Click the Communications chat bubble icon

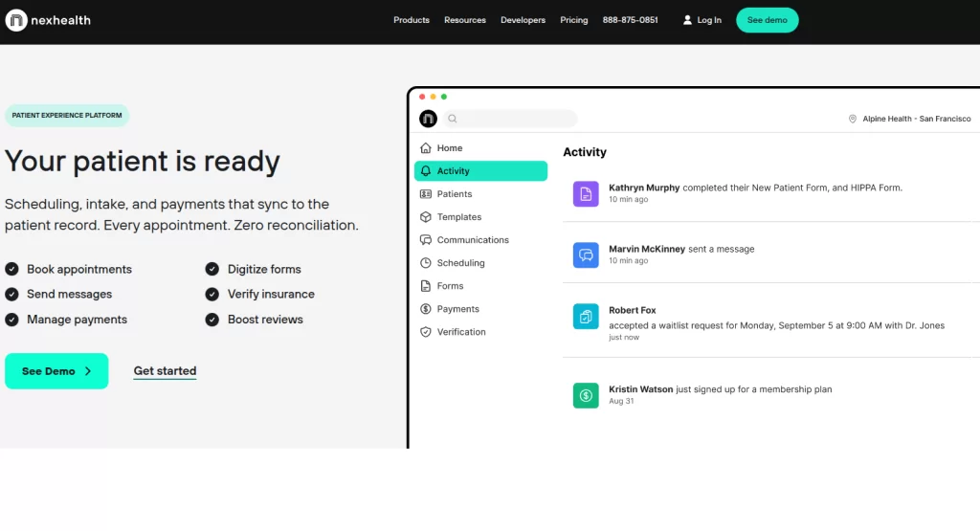[x=426, y=240]
